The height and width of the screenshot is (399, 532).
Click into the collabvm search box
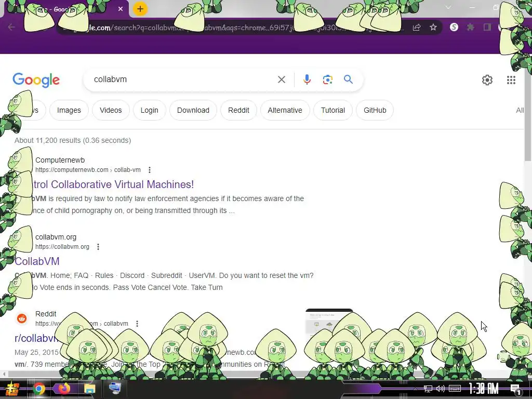click(x=183, y=79)
